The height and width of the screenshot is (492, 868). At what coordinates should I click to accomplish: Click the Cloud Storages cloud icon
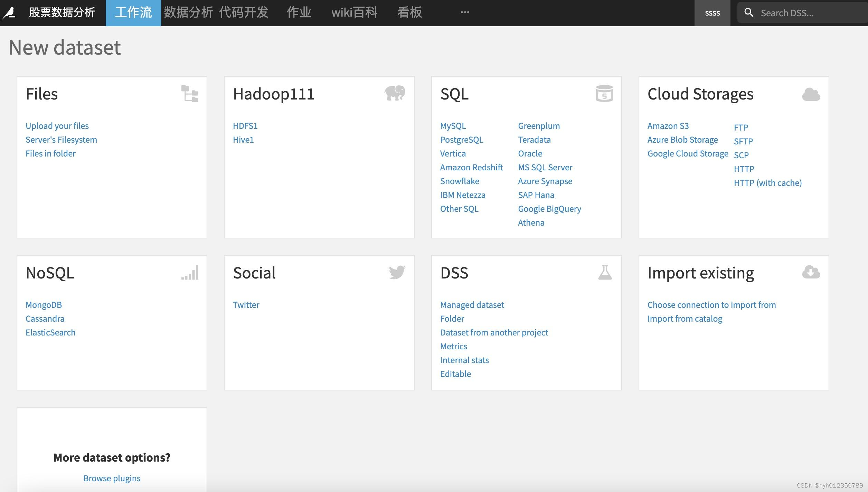click(x=811, y=94)
